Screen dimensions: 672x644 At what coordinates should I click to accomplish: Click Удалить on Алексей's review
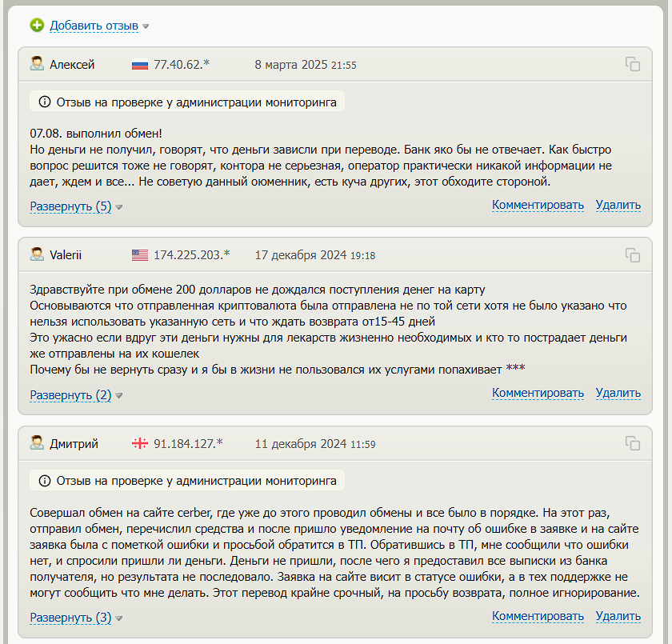[618, 205]
